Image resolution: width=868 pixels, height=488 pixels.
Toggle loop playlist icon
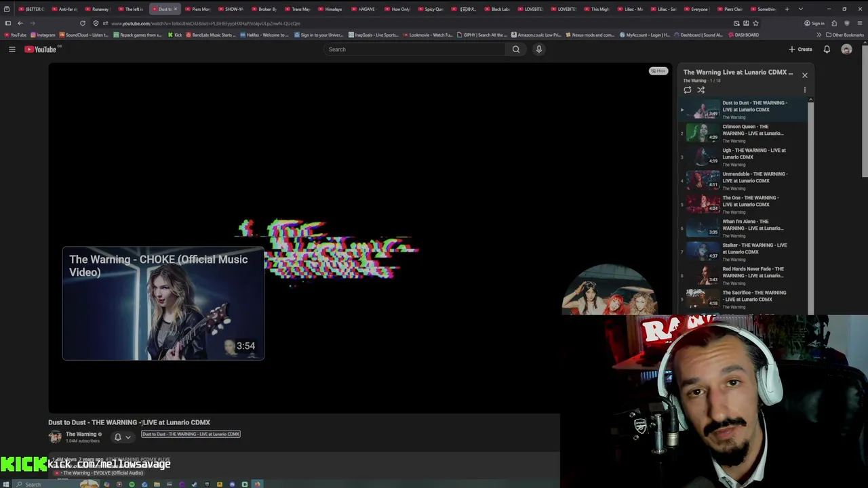click(x=688, y=89)
